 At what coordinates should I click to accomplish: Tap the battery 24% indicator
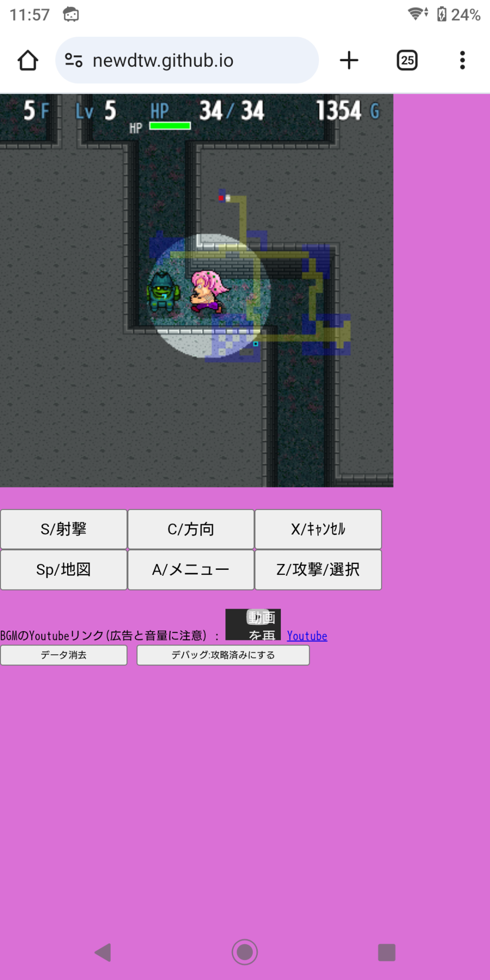459,15
